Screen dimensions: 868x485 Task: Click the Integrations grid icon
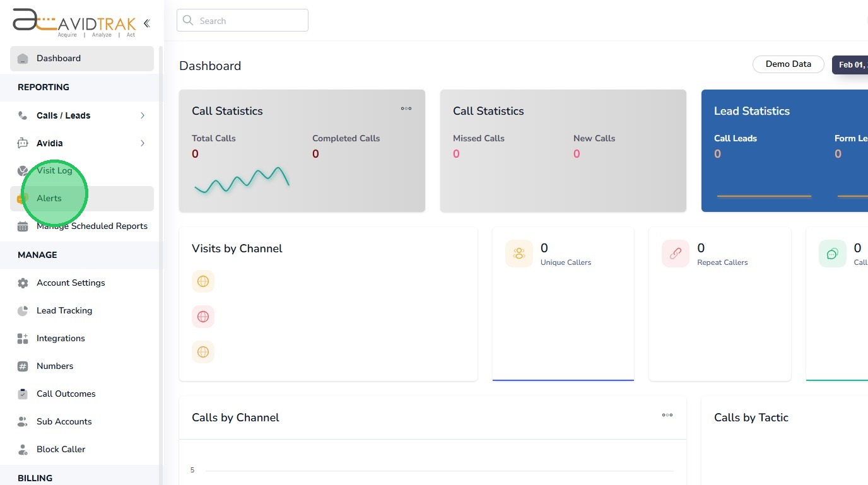coord(23,339)
